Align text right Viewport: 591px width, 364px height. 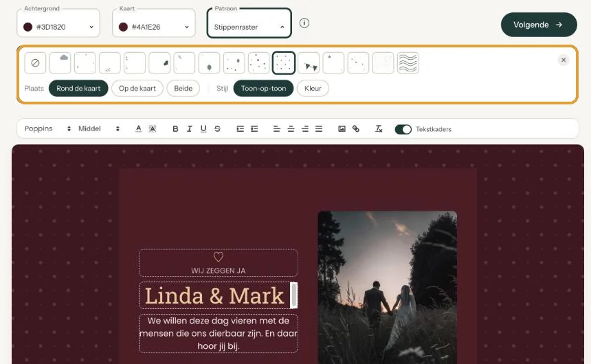point(305,129)
